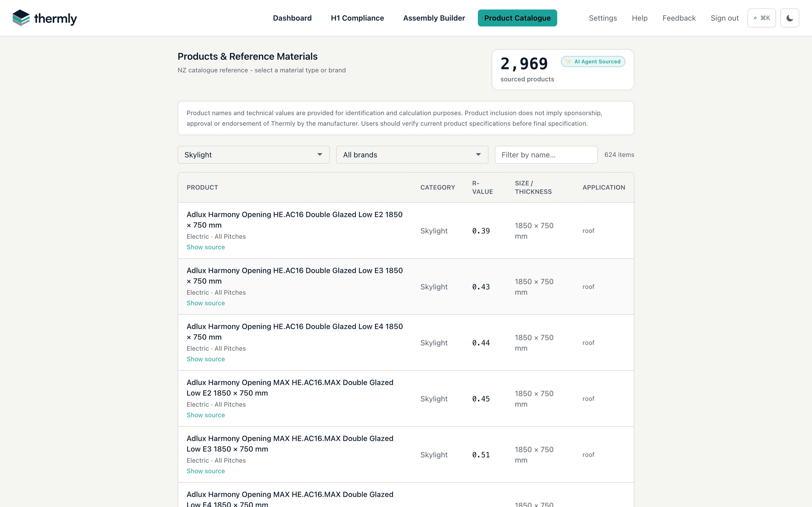This screenshot has width=812, height=507.
Task: Click the R-Value column header
Action: tap(482, 187)
